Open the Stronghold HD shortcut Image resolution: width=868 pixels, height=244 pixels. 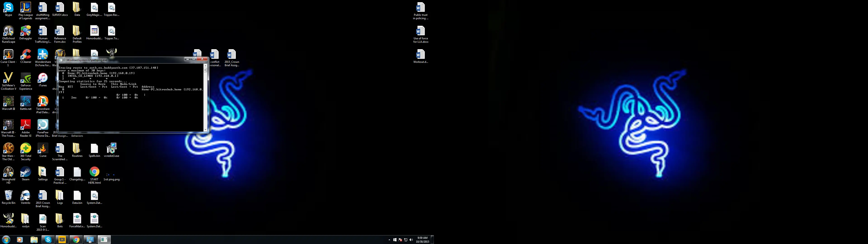coord(8,175)
